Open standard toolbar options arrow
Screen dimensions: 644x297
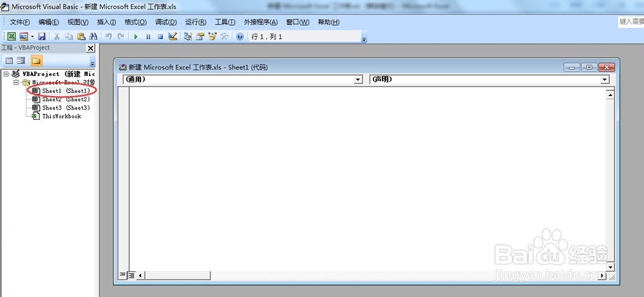click(364, 39)
